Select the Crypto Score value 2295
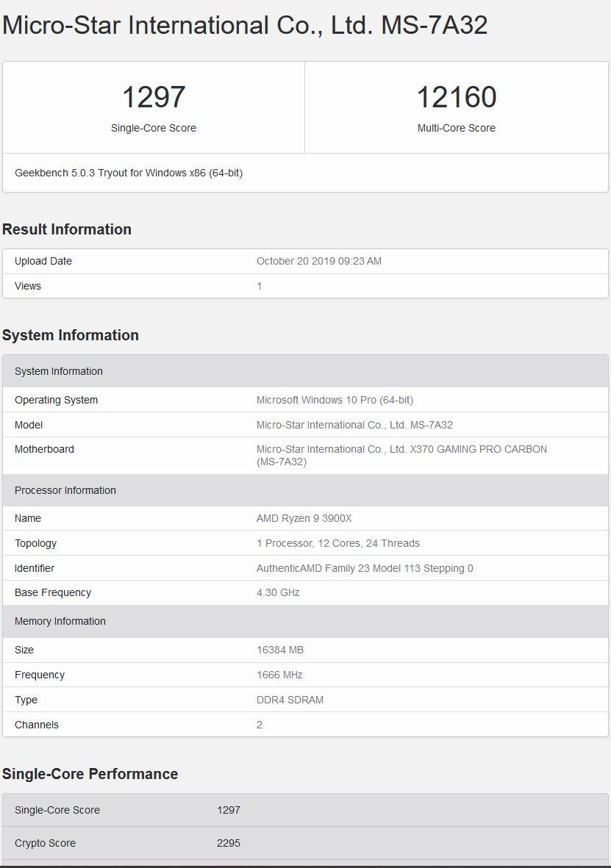The height and width of the screenshot is (868, 611). [228, 843]
